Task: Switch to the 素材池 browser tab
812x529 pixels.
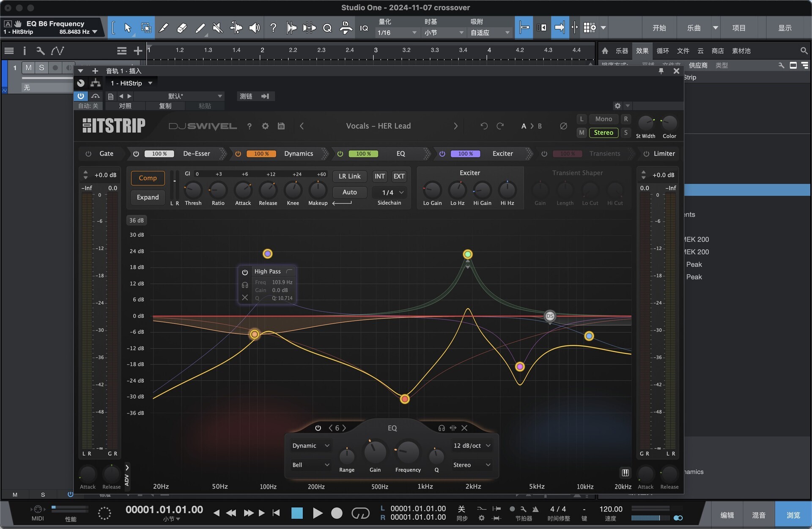Action: click(x=741, y=51)
